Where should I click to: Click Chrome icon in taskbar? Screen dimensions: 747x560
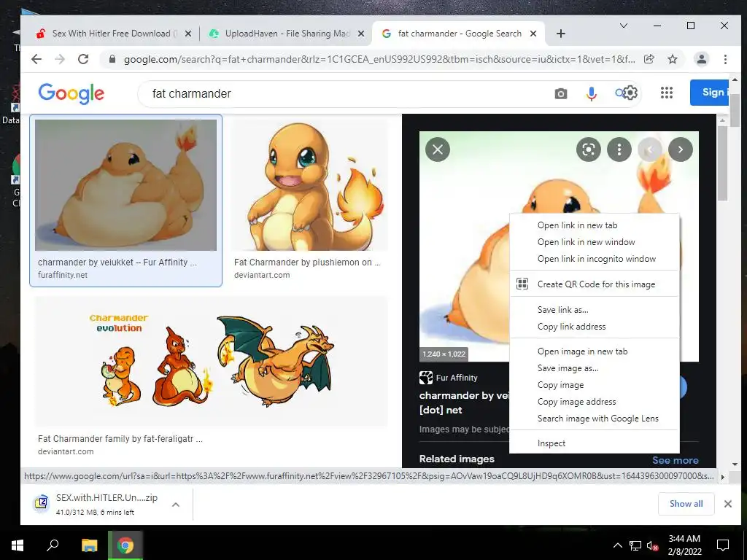pos(125,545)
